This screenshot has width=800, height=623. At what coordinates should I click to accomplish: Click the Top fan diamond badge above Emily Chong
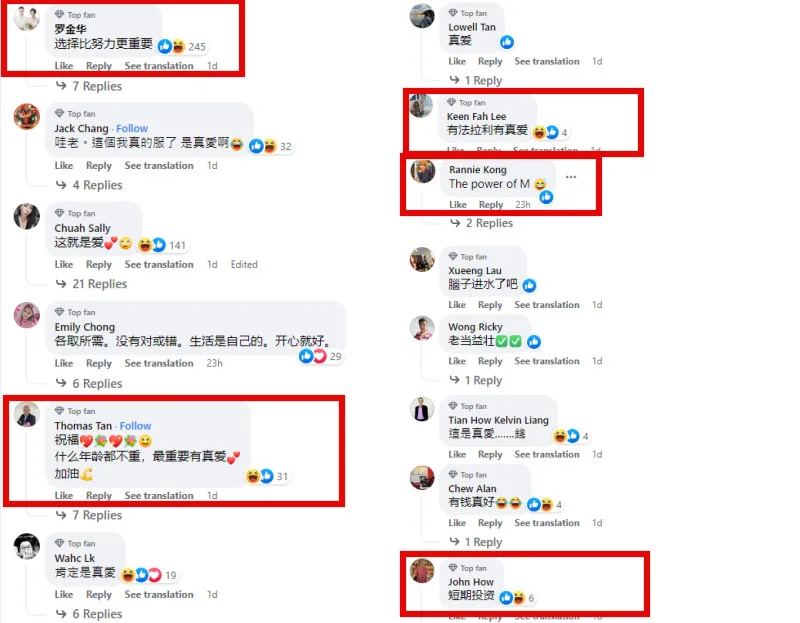[x=59, y=312]
